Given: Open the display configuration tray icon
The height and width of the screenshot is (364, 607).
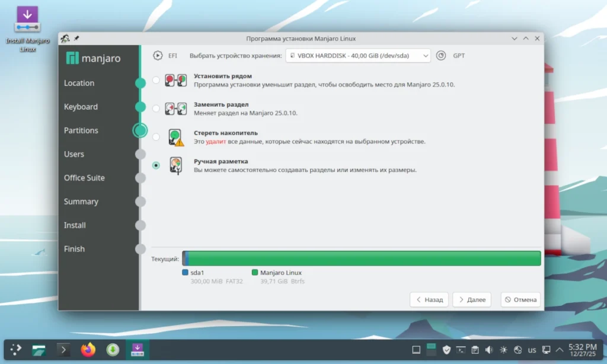Looking at the screenshot, I should click(x=546, y=350).
